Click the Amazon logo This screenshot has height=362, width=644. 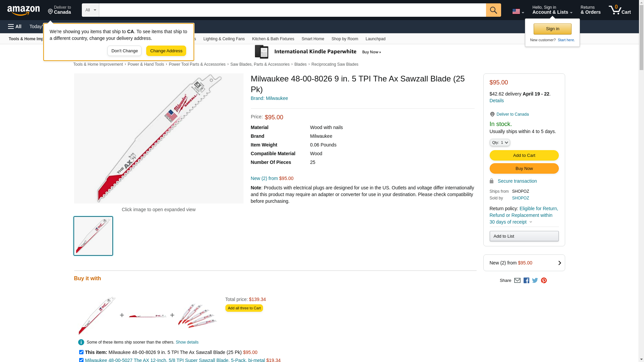click(23, 11)
